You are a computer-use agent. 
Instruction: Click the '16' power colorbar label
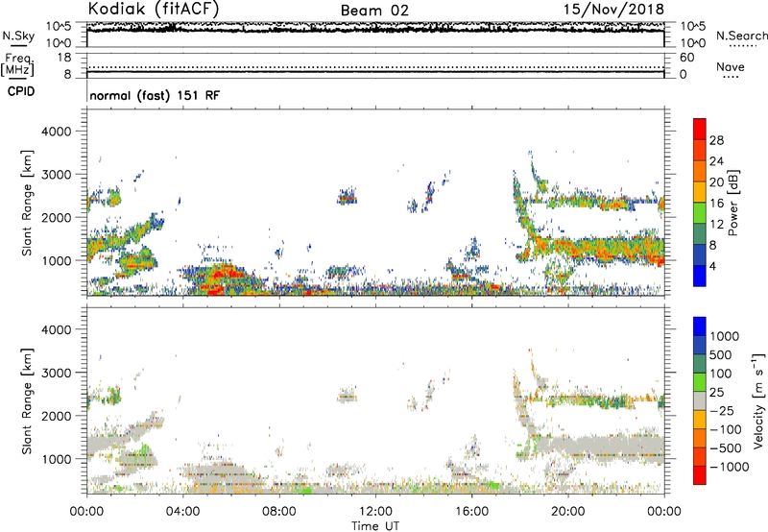pos(716,204)
